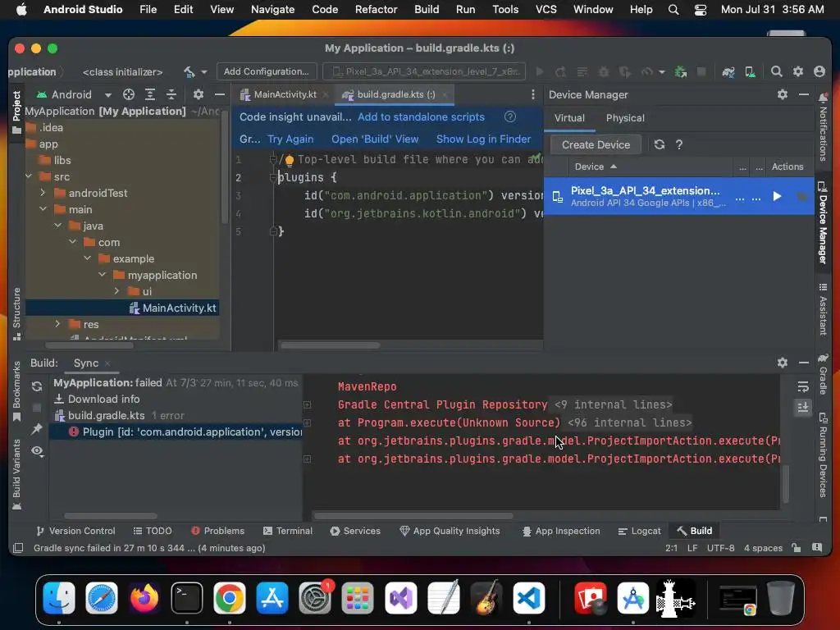
Task: Click the Create Device button
Action: pyautogui.click(x=596, y=144)
